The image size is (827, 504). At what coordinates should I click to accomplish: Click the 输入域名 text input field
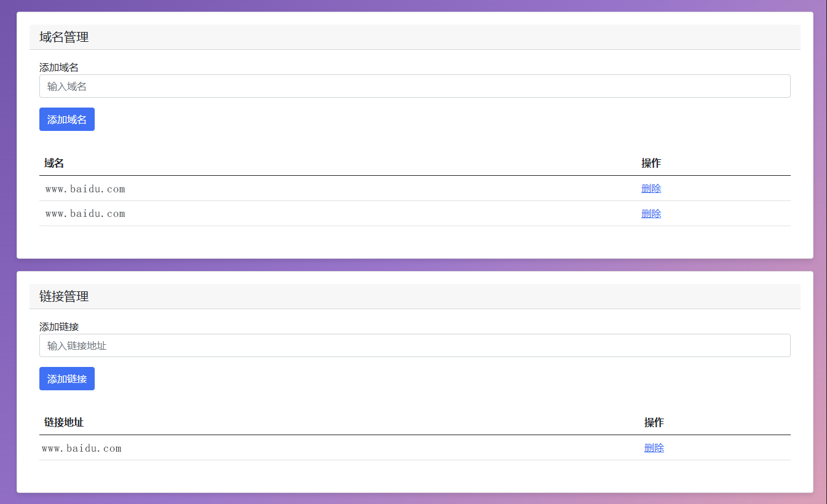click(414, 86)
